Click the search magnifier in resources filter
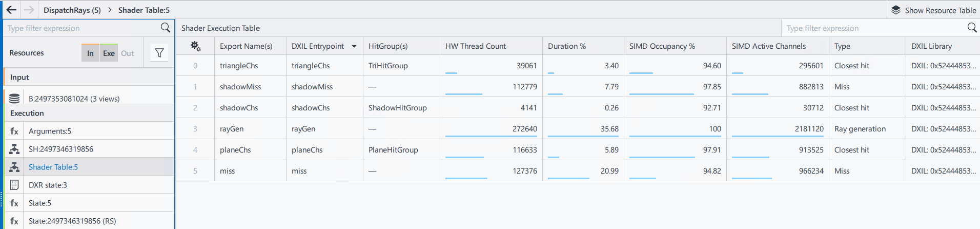Screen dimensions: 980x229 165,28
